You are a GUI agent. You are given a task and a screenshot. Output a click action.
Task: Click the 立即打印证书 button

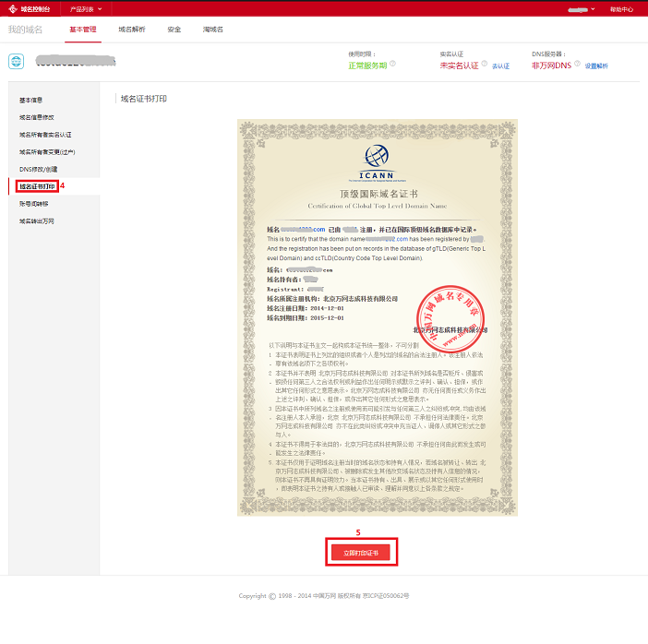point(361,552)
